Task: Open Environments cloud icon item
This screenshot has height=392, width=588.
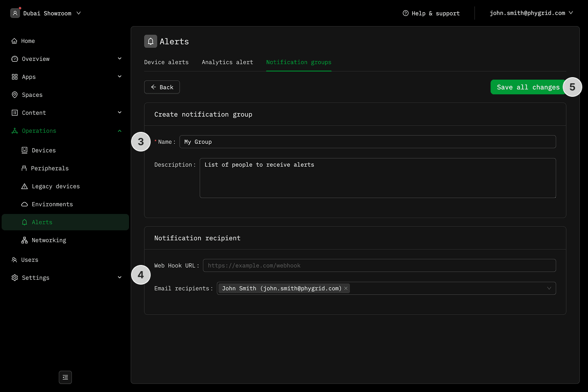Action: (24, 204)
